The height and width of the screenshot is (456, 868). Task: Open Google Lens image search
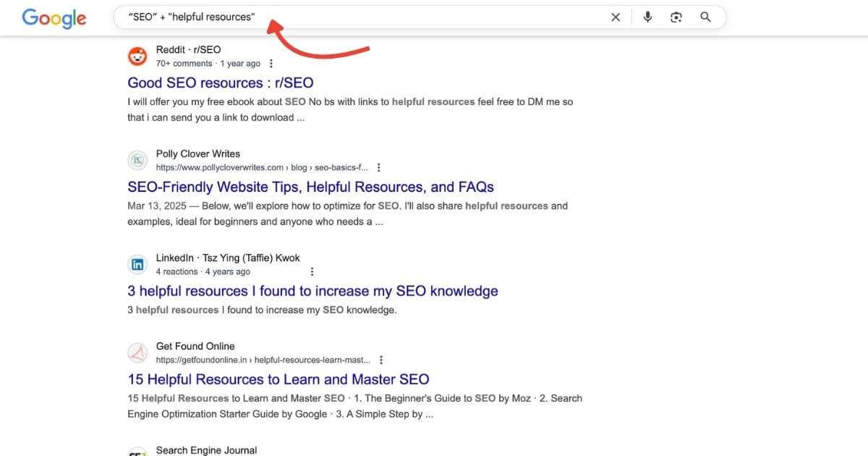[x=676, y=17]
